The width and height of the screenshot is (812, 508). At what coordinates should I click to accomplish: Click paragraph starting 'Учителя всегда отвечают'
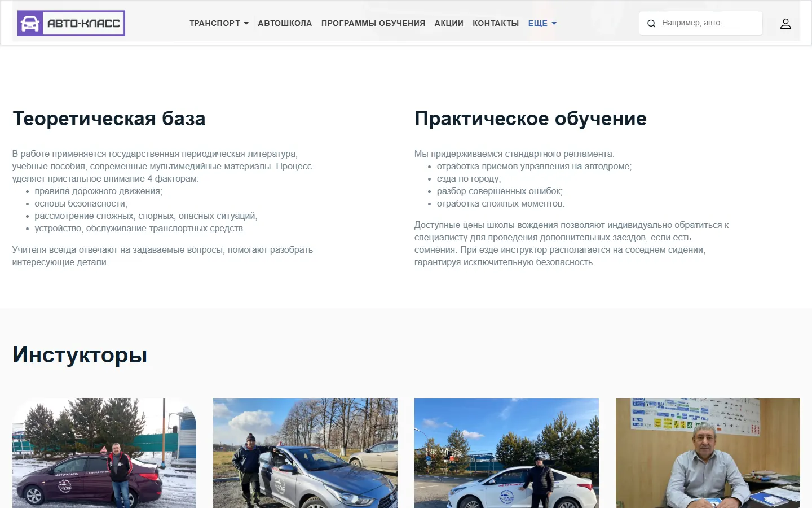click(162, 256)
